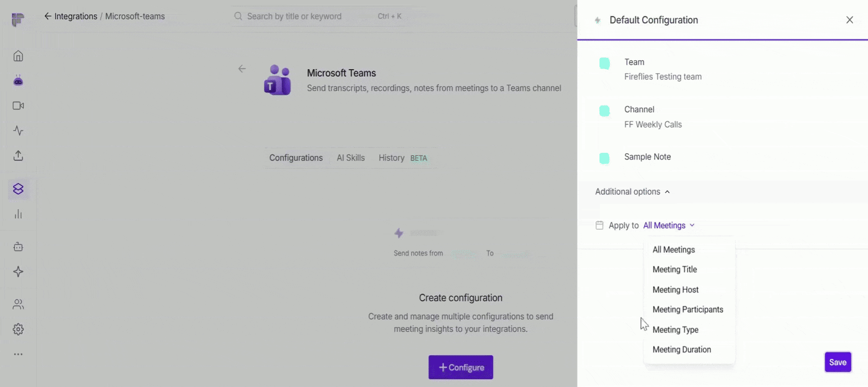Open the Apply to All Meetings dropdown
The image size is (868, 387).
coord(669,226)
